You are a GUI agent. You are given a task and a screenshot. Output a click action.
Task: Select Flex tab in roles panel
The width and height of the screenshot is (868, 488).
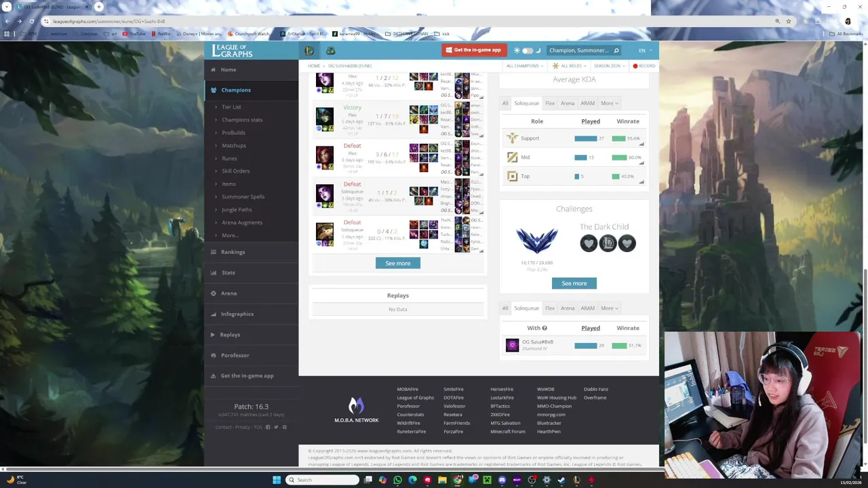[x=550, y=104]
